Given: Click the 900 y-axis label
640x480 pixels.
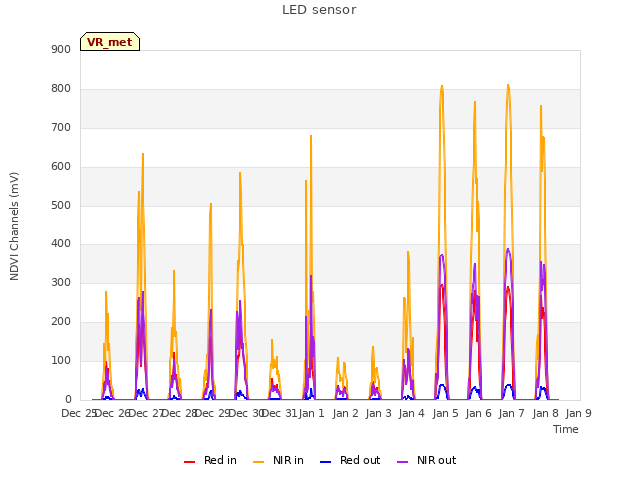Looking at the screenshot, I should (61, 49).
